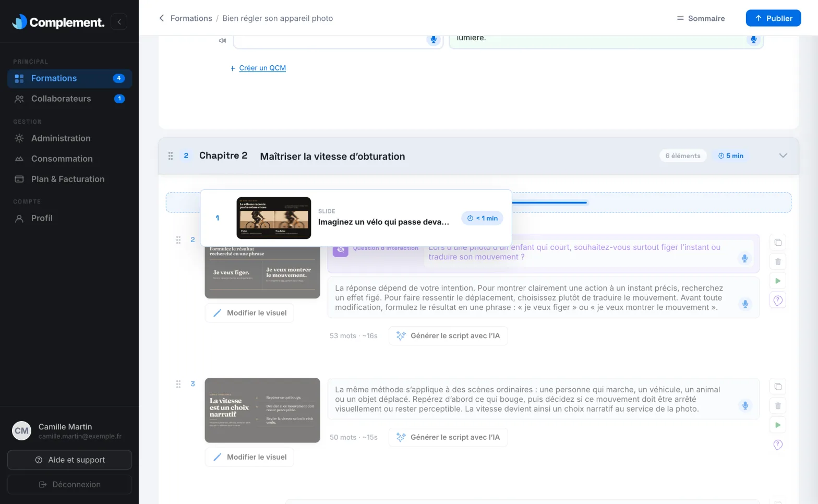818x504 pixels.
Task: Open Profil in the sidebar
Action: (x=69, y=218)
